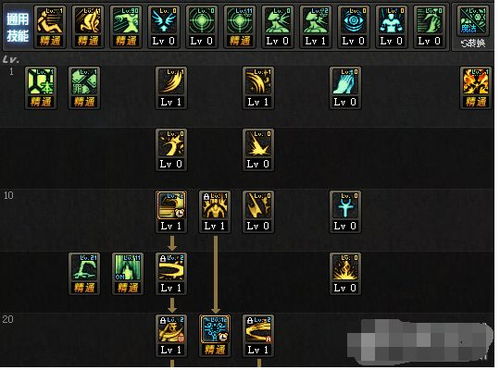The image size is (500, 370).
Task: Toggle the 魔法 转换 switch button
Action: (x=473, y=28)
